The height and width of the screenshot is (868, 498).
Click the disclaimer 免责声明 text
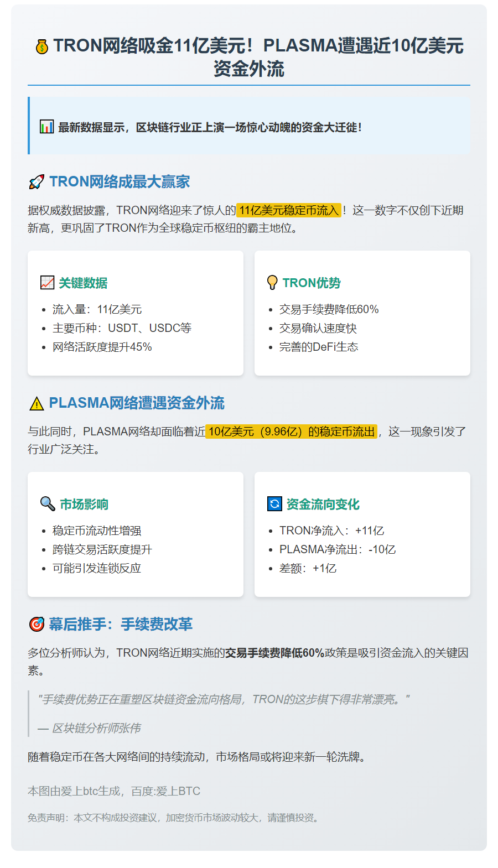[x=175, y=818]
